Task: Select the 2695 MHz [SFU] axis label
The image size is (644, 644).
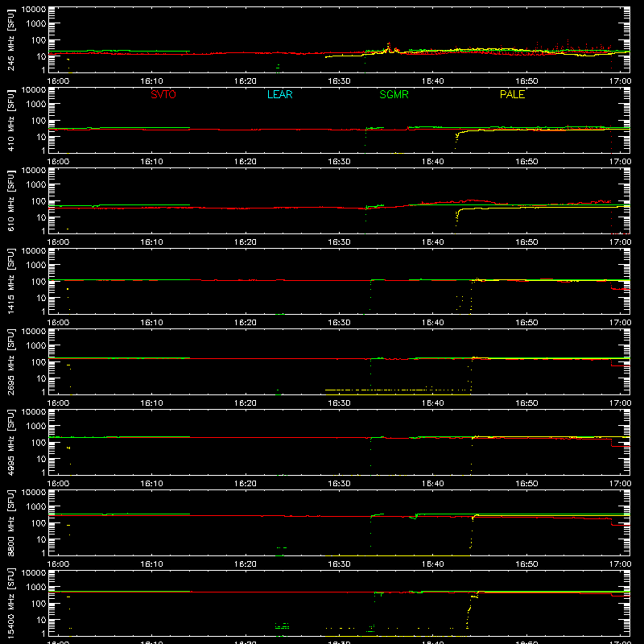Action: [11, 361]
